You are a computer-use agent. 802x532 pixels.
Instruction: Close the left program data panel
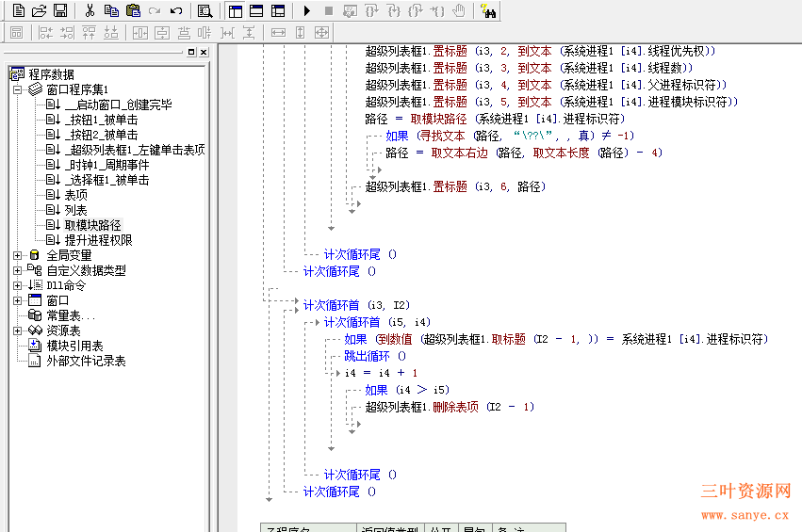click(204, 52)
